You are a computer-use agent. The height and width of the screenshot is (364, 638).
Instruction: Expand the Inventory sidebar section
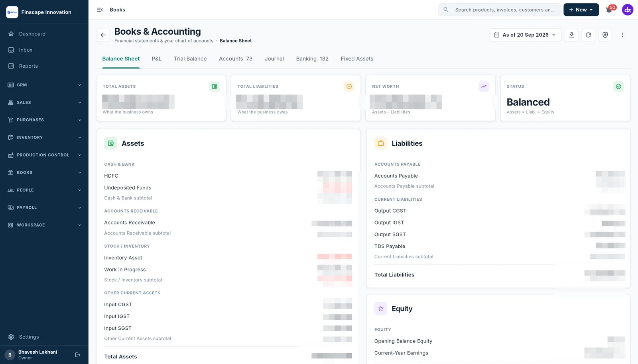click(44, 137)
